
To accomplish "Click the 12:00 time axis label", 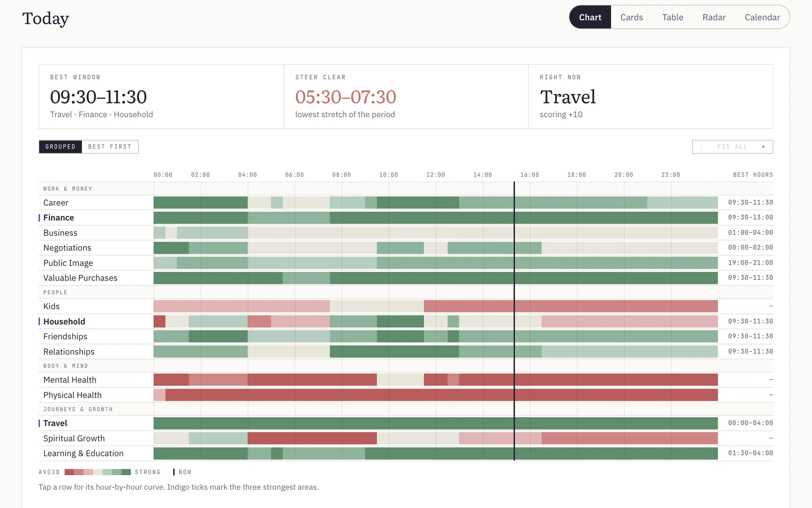I will [x=436, y=175].
